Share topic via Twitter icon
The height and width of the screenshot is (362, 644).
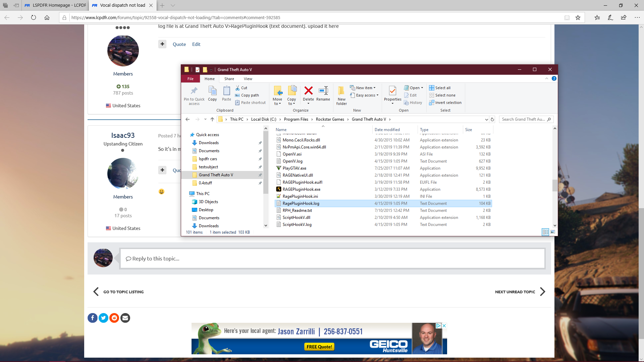[103, 318]
